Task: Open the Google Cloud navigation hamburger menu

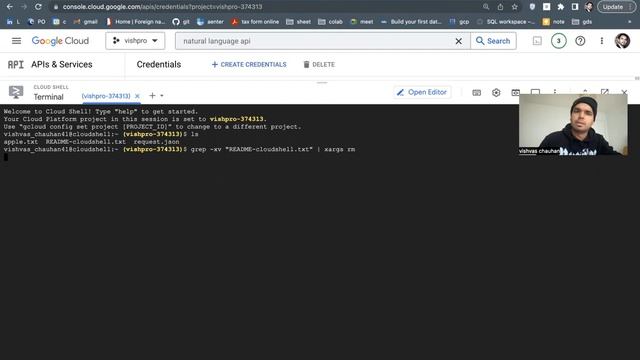Action: click(16, 41)
